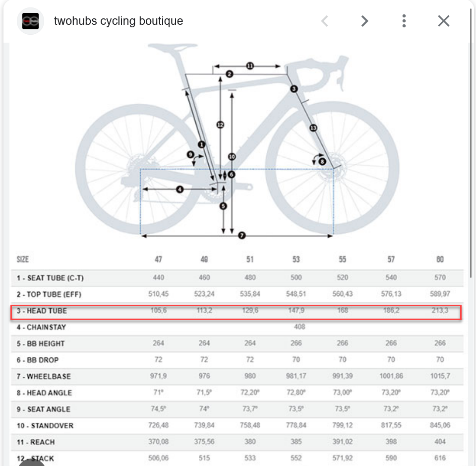Viewport: 476px width, 466px height.
Task: Click marker 12 stack label on diagram
Action: 220,125
